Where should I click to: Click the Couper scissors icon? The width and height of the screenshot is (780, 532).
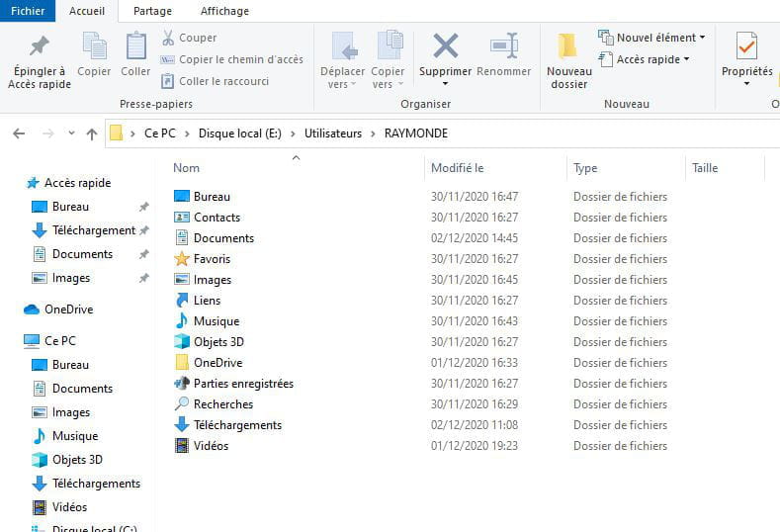pos(168,38)
